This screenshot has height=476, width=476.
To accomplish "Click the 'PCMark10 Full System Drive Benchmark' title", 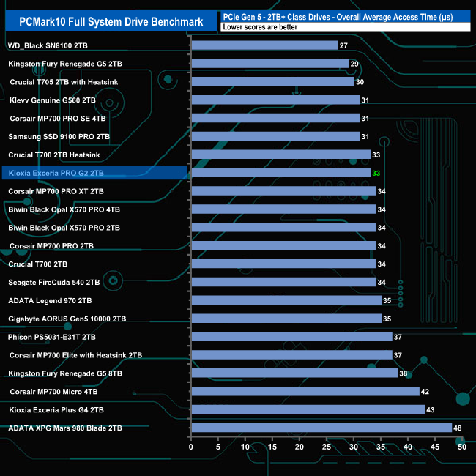I will [111, 22].
